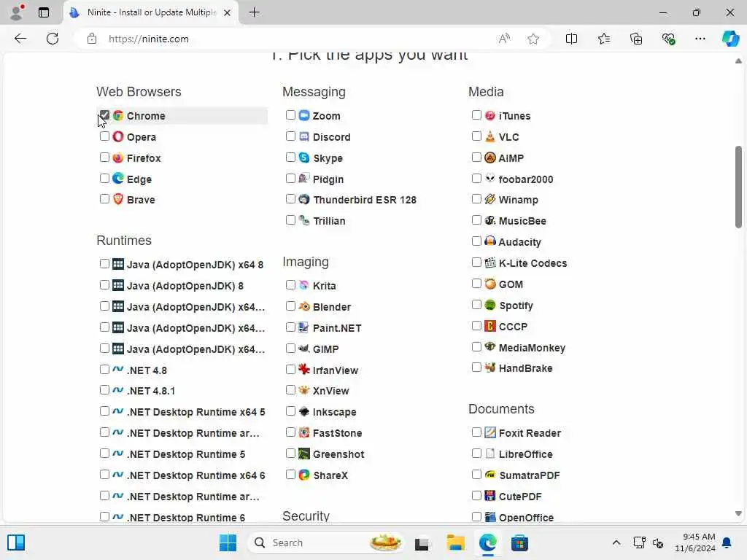This screenshot has width=747, height=560.
Task: Click the Opera logo icon
Action: coord(118,136)
